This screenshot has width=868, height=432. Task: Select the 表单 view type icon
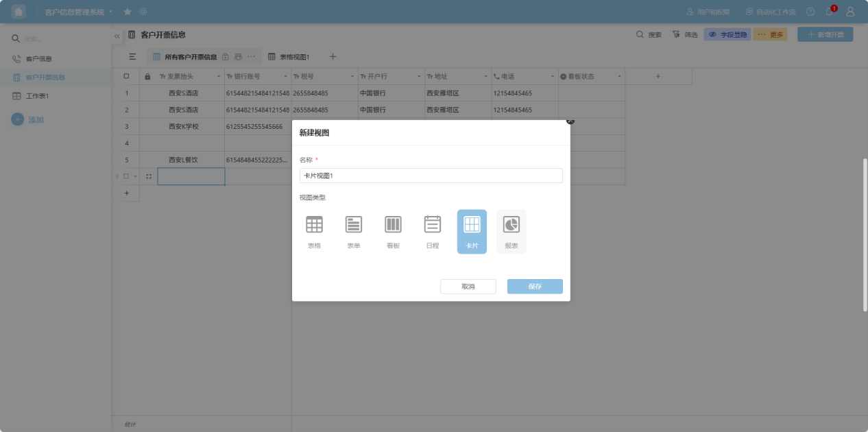[x=354, y=231]
